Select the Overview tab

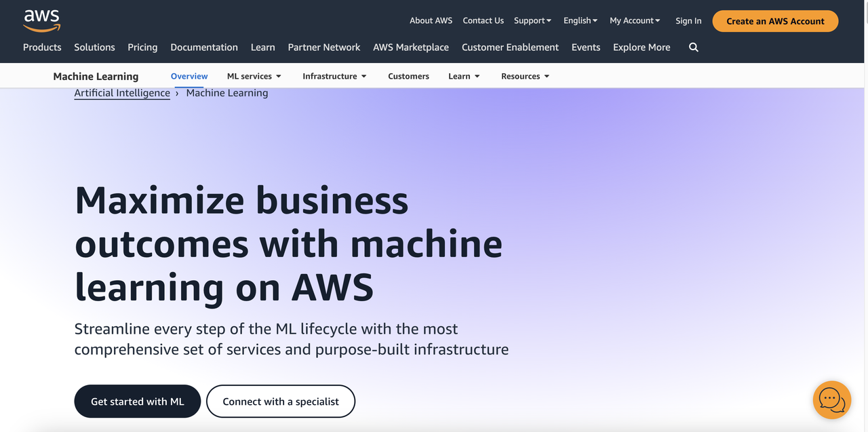tap(189, 77)
